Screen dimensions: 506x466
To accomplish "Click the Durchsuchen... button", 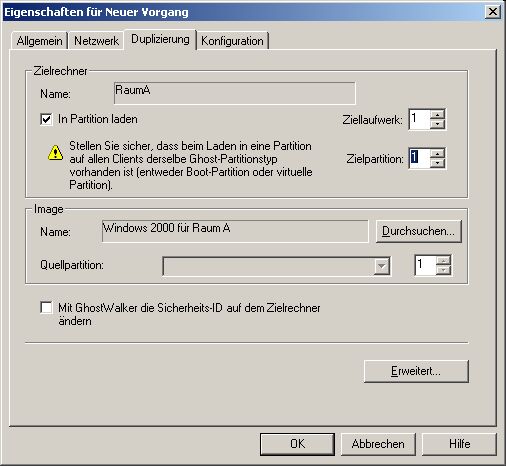I will (x=418, y=231).
